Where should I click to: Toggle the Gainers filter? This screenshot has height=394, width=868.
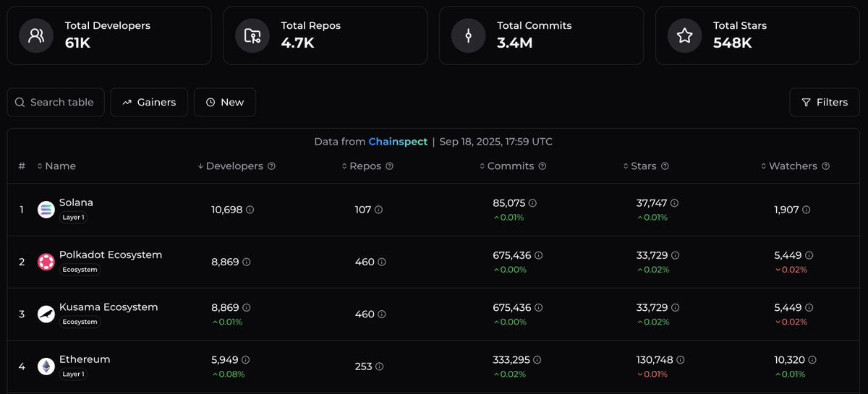pyautogui.click(x=149, y=103)
